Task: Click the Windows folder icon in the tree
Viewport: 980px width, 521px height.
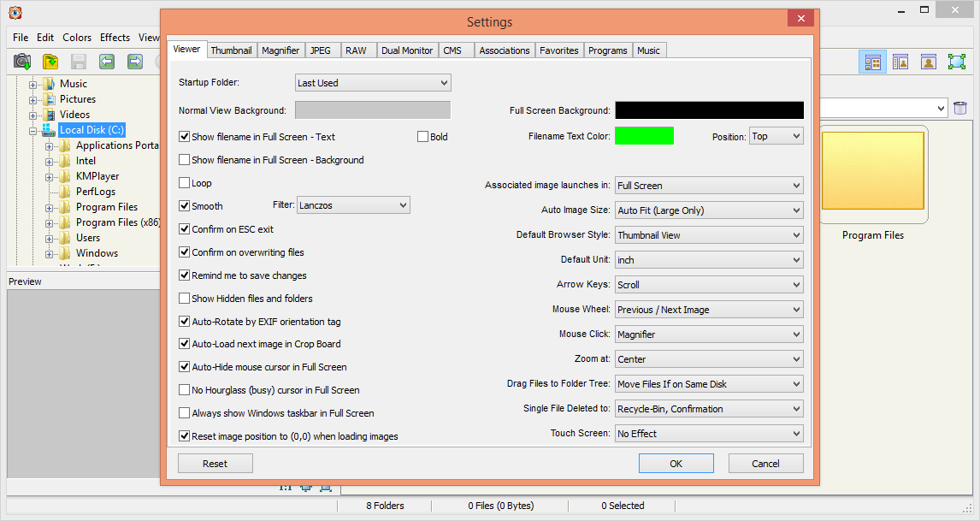Action: pyautogui.click(x=65, y=253)
